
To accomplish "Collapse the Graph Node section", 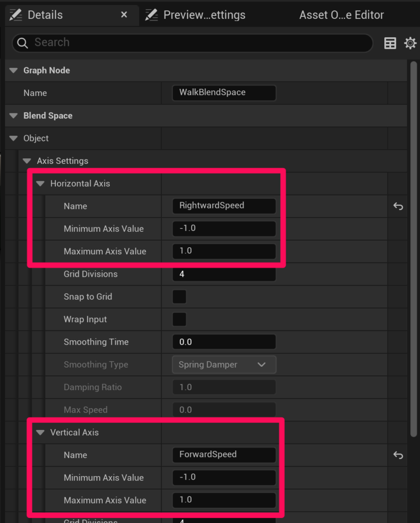I will (13, 70).
